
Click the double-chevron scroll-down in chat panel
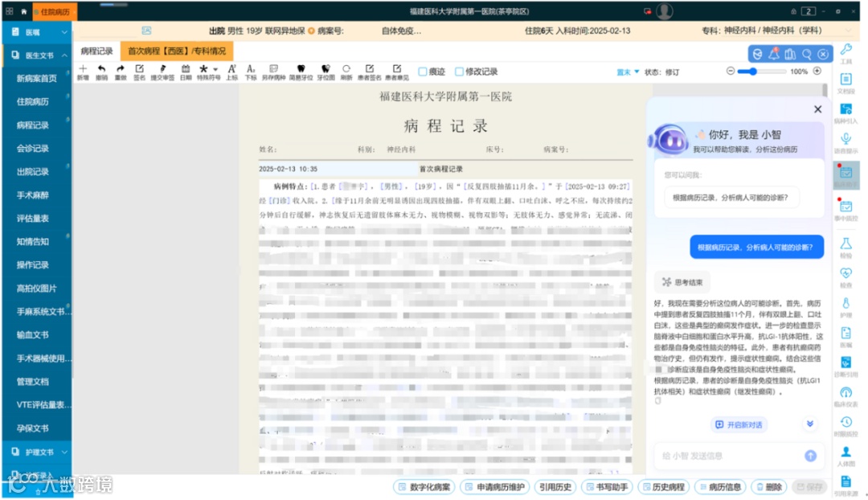pyautogui.click(x=810, y=424)
